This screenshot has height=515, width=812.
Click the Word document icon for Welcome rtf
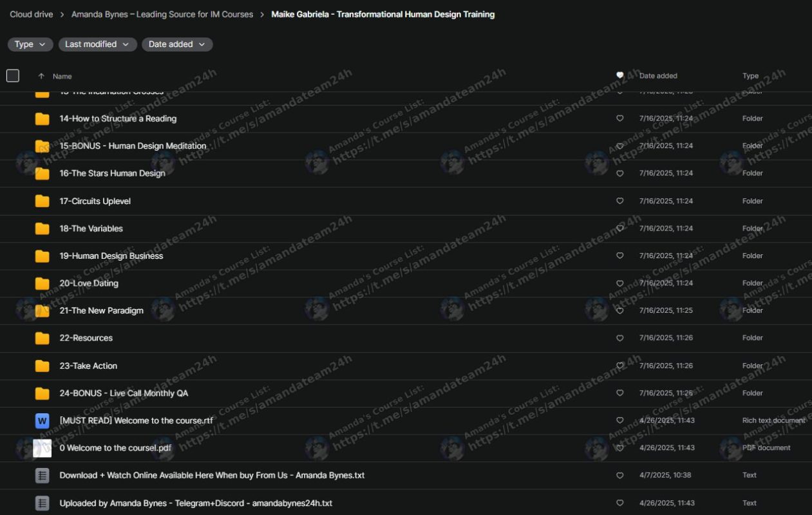pos(42,421)
